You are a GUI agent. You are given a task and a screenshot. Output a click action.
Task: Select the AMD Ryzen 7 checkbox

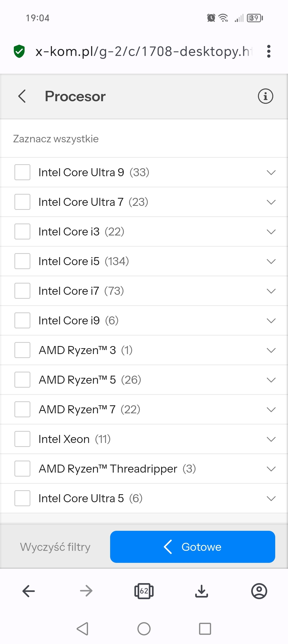[x=22, y=409]
